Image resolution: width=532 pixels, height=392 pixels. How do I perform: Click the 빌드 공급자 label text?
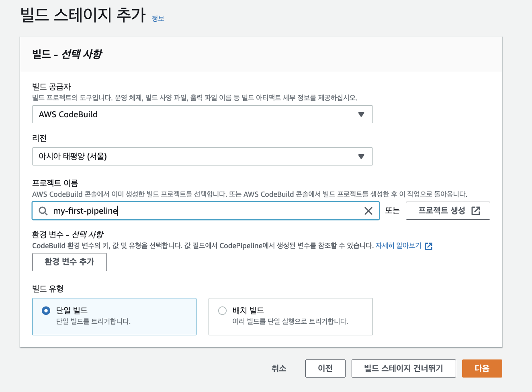51,87
